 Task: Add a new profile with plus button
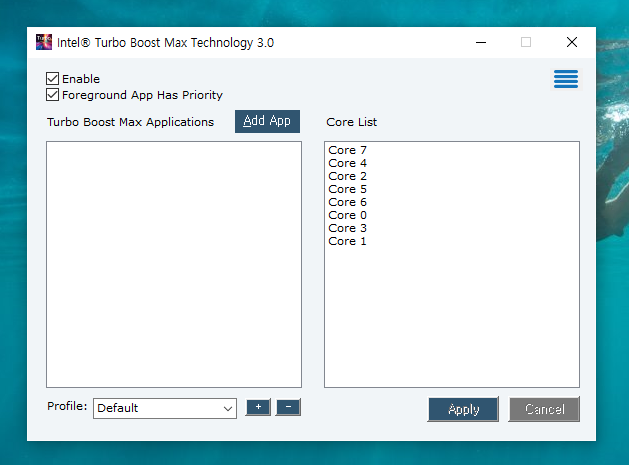coord(258,407)
